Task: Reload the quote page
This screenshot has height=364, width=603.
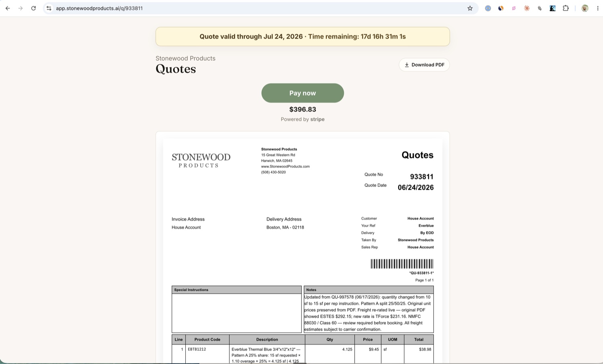Action: click(33, 8)
